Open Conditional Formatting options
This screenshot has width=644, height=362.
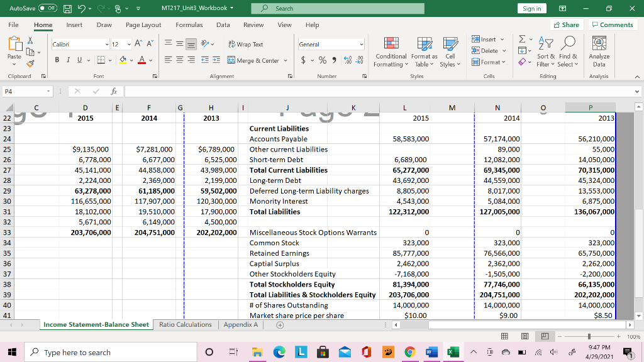coord(391,53)
